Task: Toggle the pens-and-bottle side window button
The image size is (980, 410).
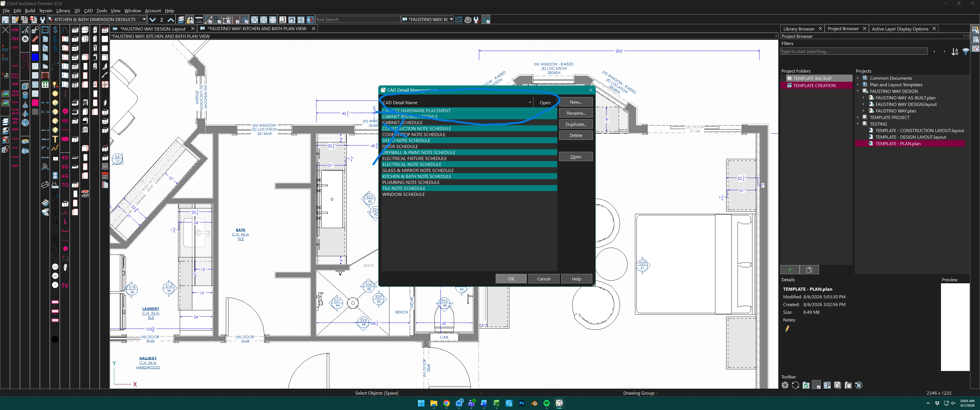Action: point(975,30)
